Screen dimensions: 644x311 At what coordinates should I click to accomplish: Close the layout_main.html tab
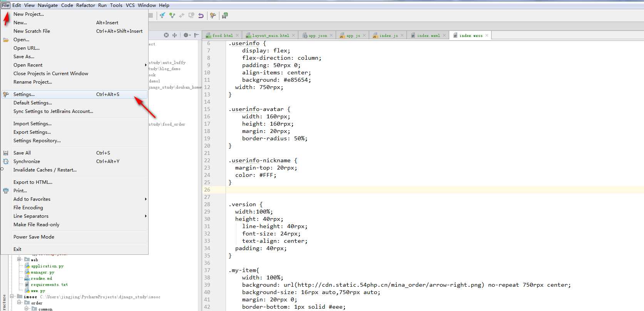[x=293, y=35]
